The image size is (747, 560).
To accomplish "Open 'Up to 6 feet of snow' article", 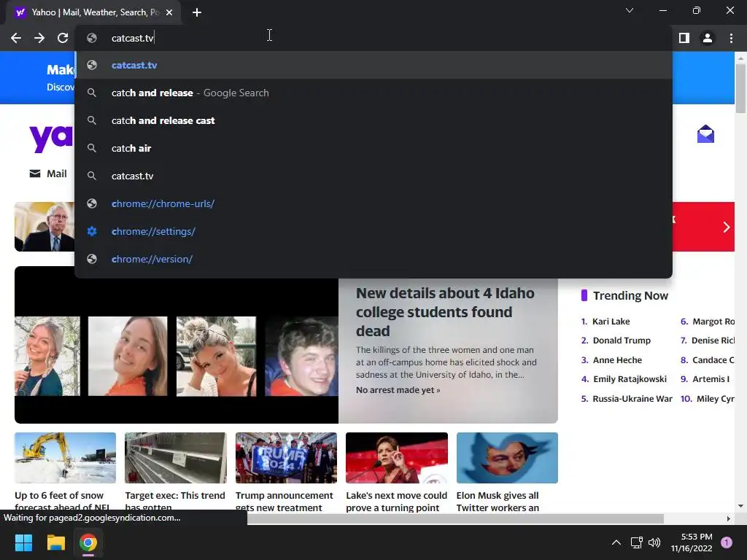I will [63, 501].
